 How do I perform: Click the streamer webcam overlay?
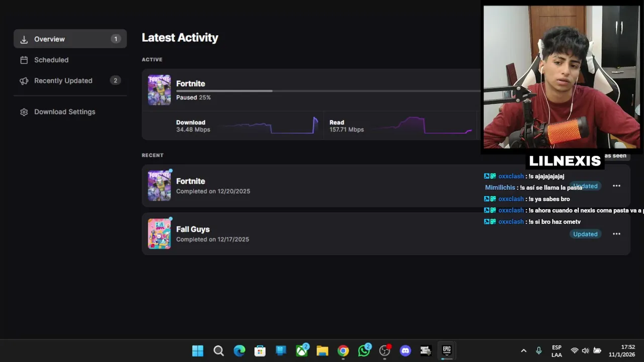coord(561,77)
